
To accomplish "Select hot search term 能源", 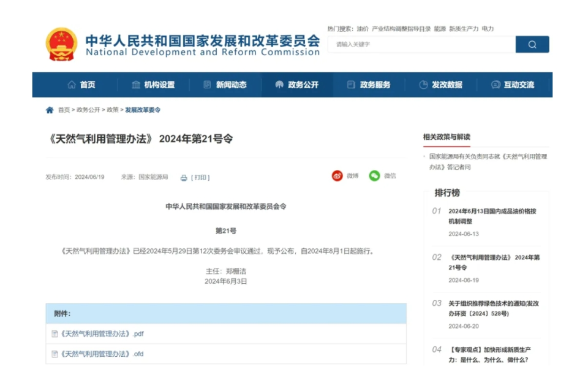I will (440, 29).
